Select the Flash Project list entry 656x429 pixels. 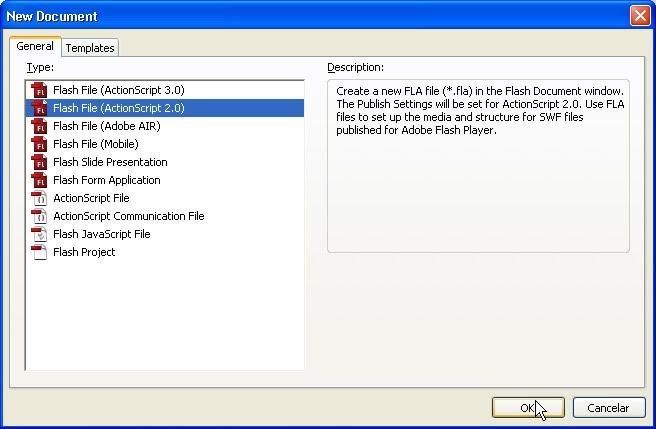[84, 252]
